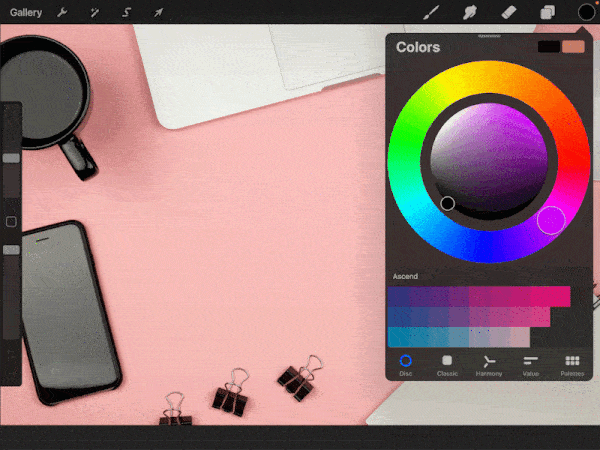Return to the Gallery
Screen dimensions: 600x450
[26, 13]
